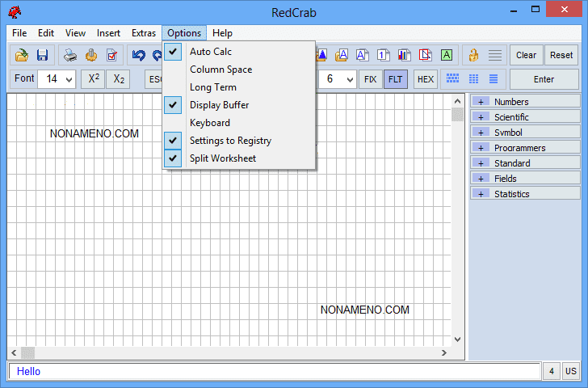Toggle the Auto Calc option
Image resolution: width=588 pixels, height=388 pixels.
point(210,52)
